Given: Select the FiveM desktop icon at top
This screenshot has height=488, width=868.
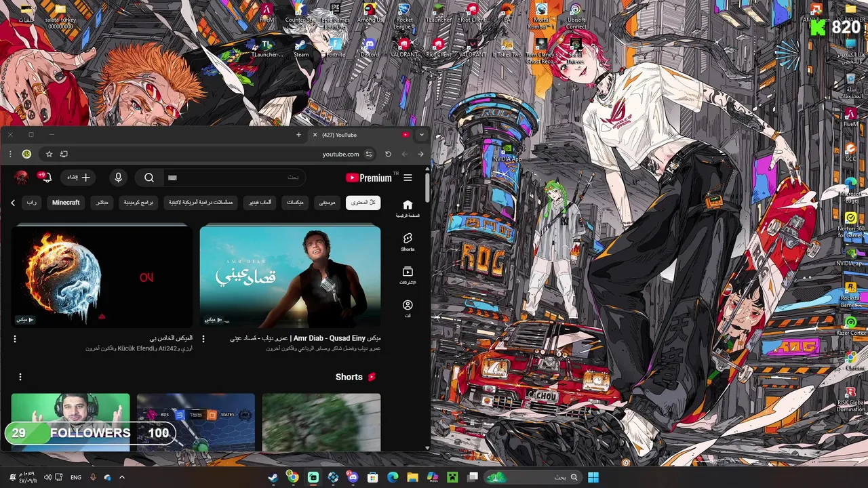Looking at the screenshot, I should click(x=267, y=13).
